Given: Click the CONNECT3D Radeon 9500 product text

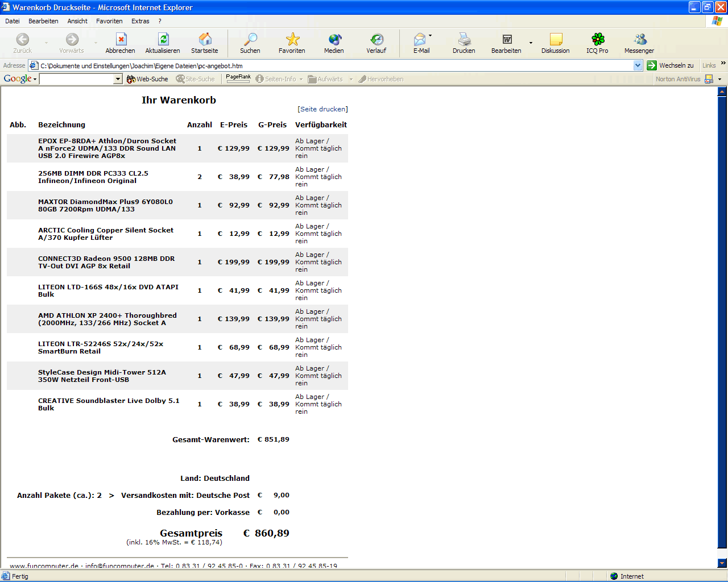Looking at the screenshot, I should tap(106, 262).
